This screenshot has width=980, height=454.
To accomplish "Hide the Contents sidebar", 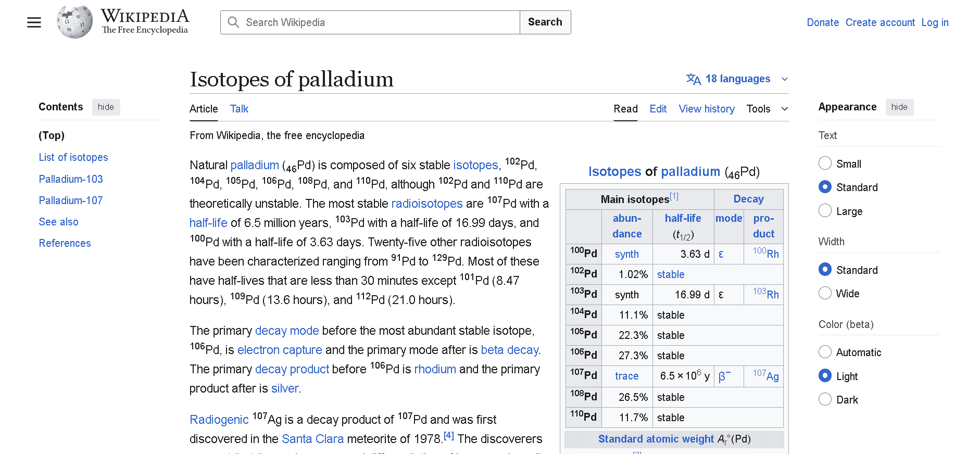I will [106, 107].
